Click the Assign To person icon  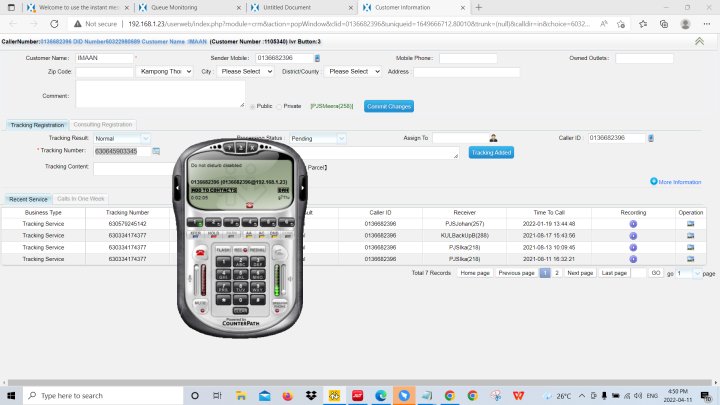tap(493, 138)
